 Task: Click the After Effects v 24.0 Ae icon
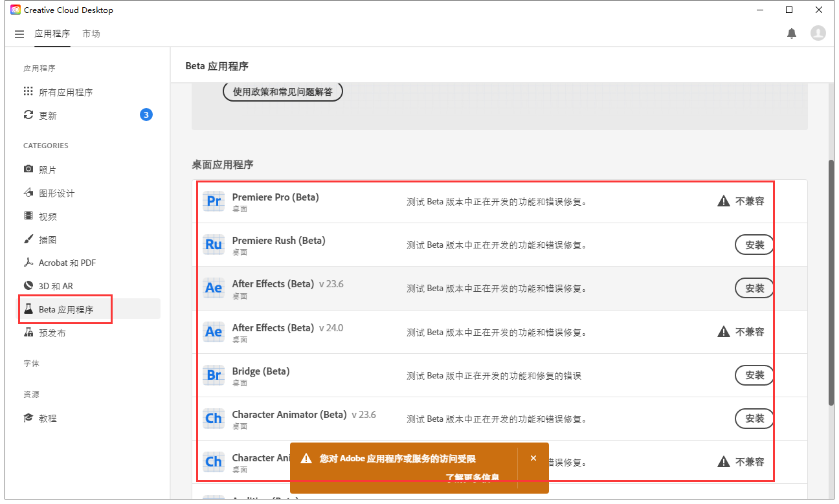pyautogui.click(x=214, y=331)
